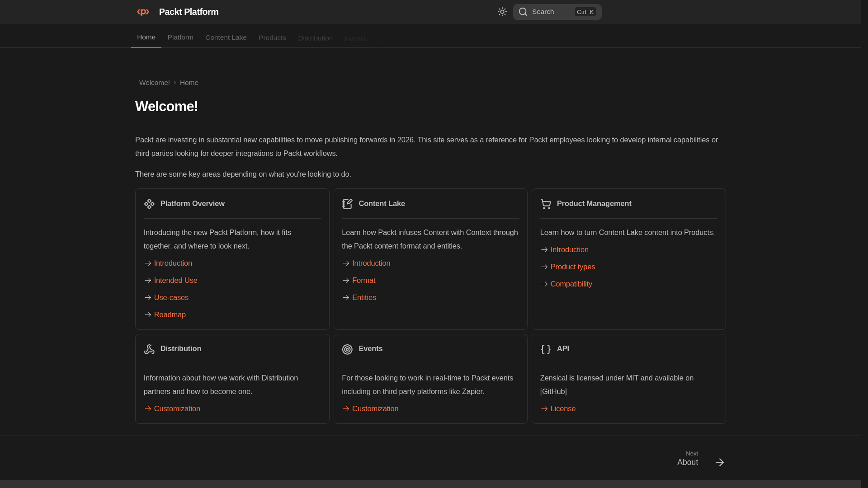Click the Product Management cart icon

click(546, 204)
